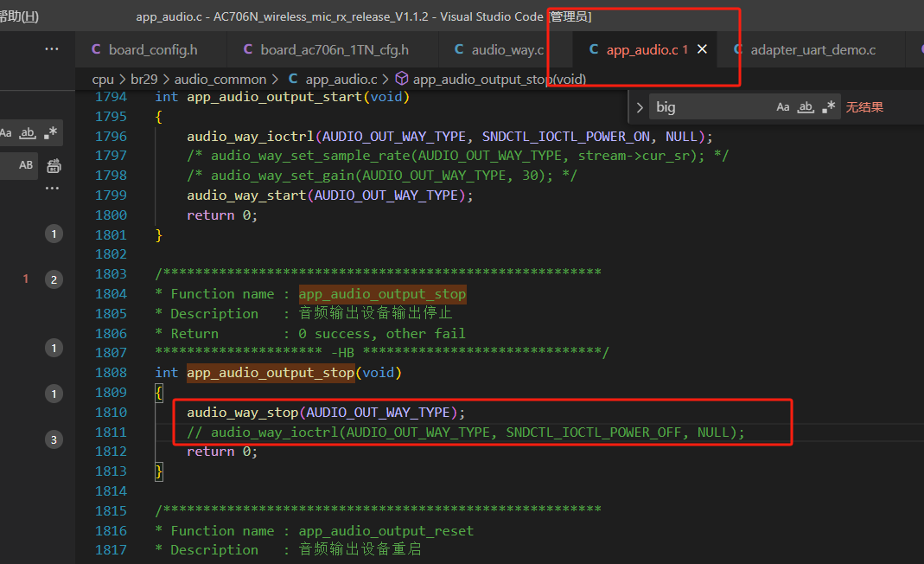Click the result count badge showing 2

(x=54, y=279)
